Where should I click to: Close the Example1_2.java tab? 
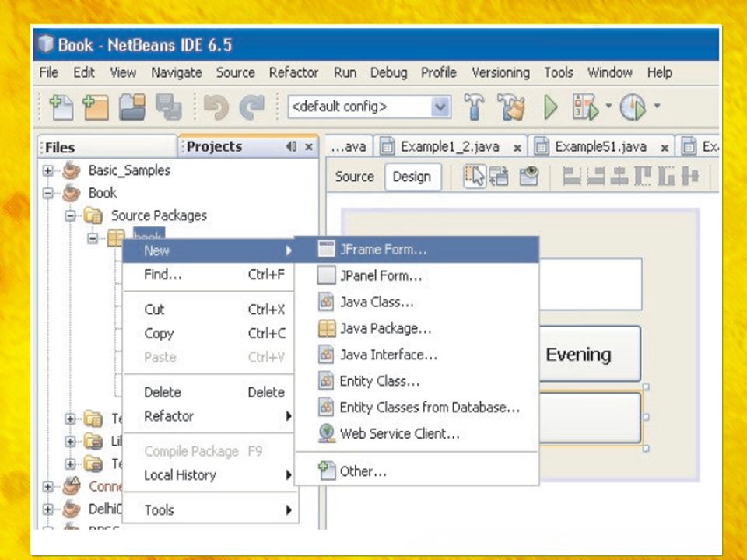click(517, 148)
